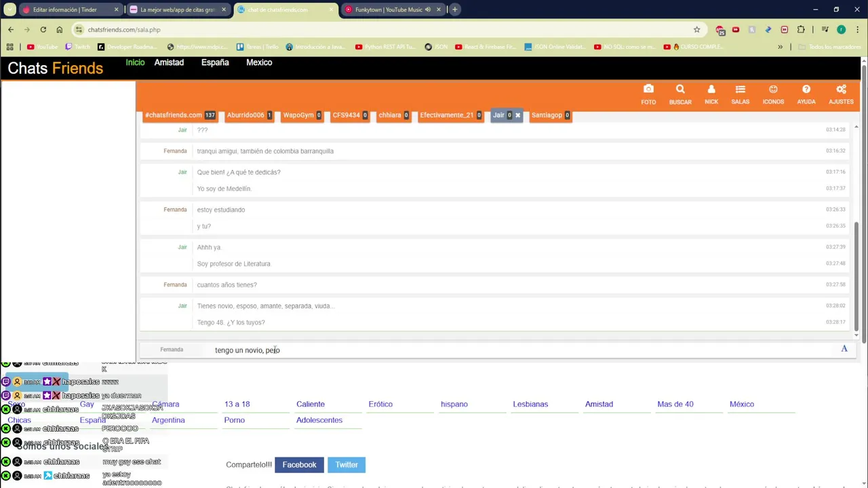Open the Erótico room link
The width and height of the screenshot is (868, 488).
pos(380,404)
